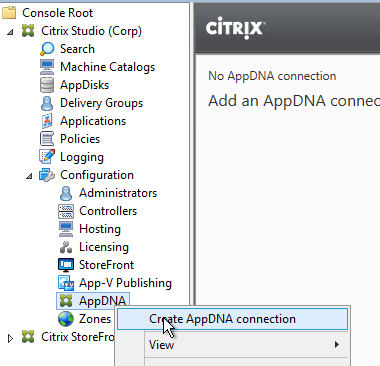Open the Applications node
Viewport: 380px width, 366px height.
(93, 121)
